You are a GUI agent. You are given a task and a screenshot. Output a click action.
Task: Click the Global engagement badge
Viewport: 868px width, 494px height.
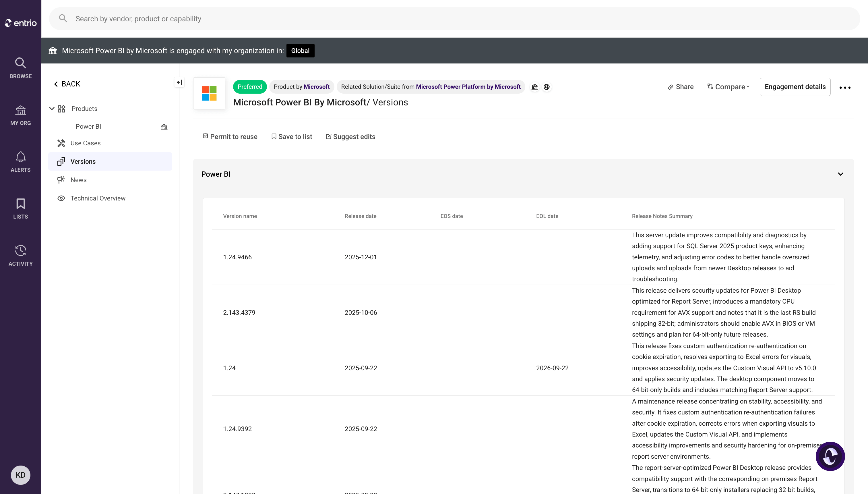point(300,51)
